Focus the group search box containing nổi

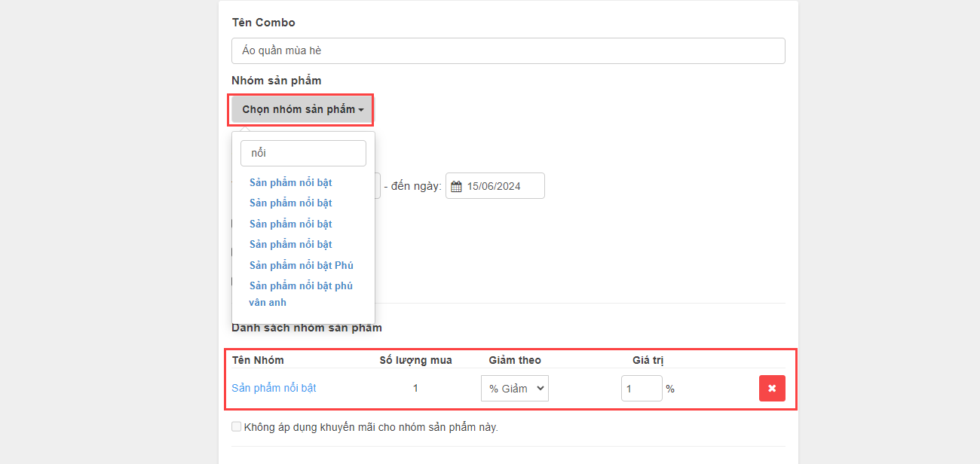(303, 153)
